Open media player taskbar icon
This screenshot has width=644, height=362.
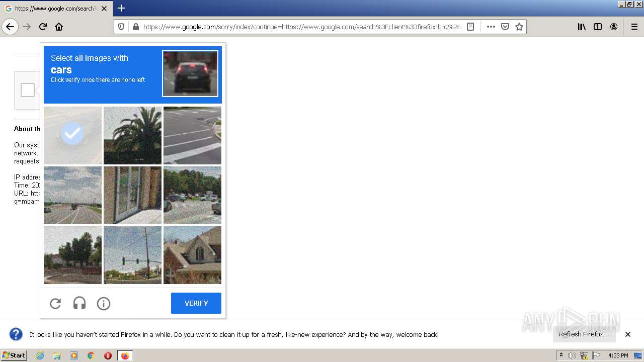[74, 355]
